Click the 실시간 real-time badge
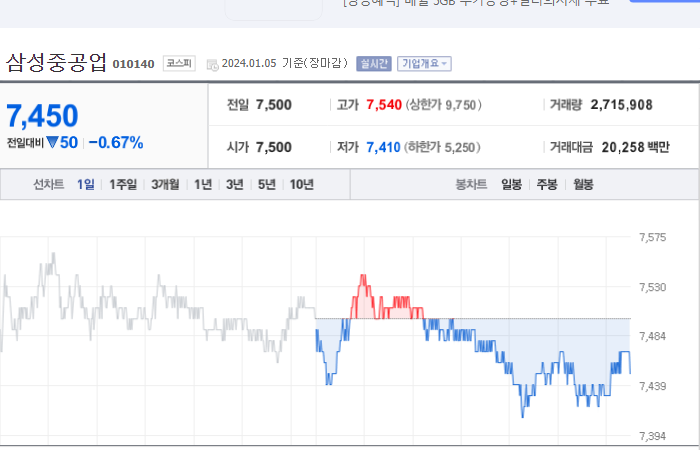Image resolution: width=700 pixels, height=450 pixels. pos(374,64)
